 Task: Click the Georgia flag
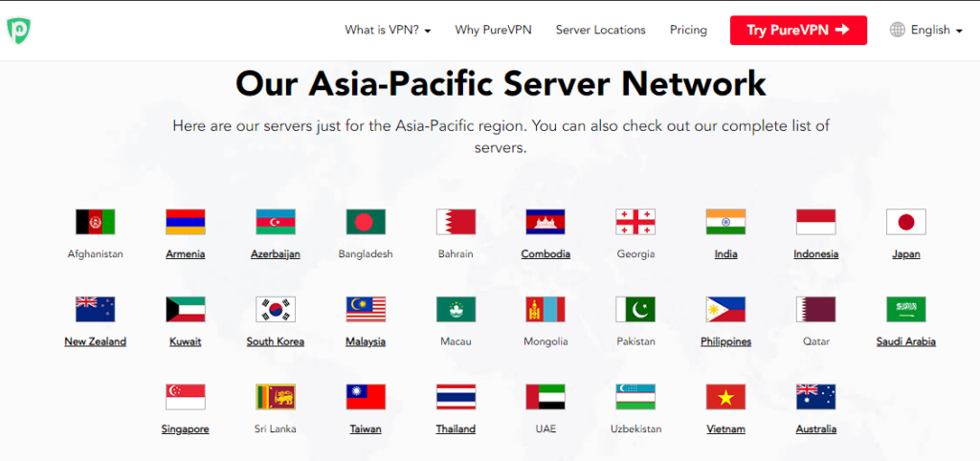click(x=635, y=222)
